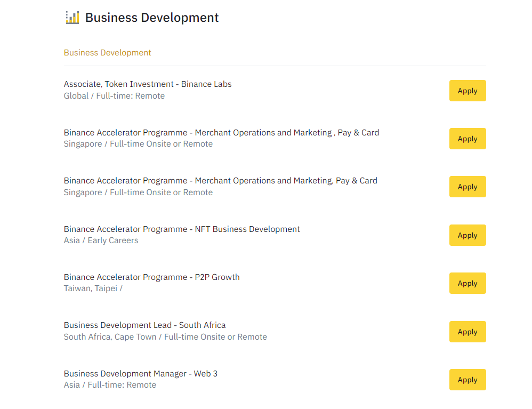Click the South Africa, Cape Town location line

point(165,337)
